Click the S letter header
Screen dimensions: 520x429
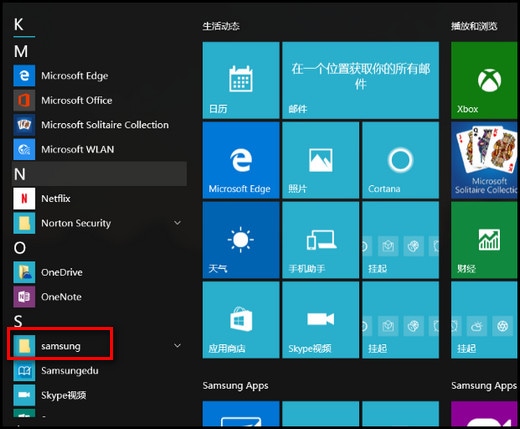pyautogui.click(x=18, y=321)
